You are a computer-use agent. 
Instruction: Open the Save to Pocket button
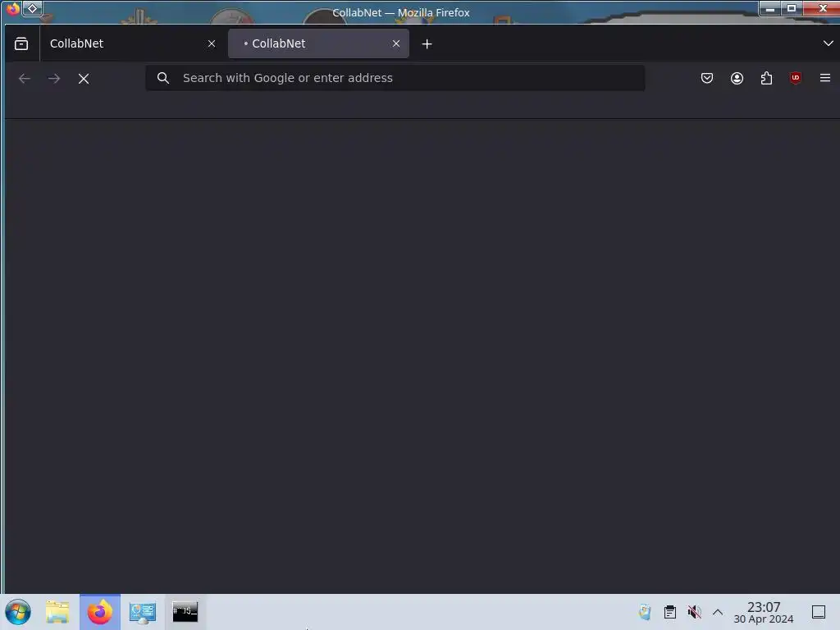707,78
